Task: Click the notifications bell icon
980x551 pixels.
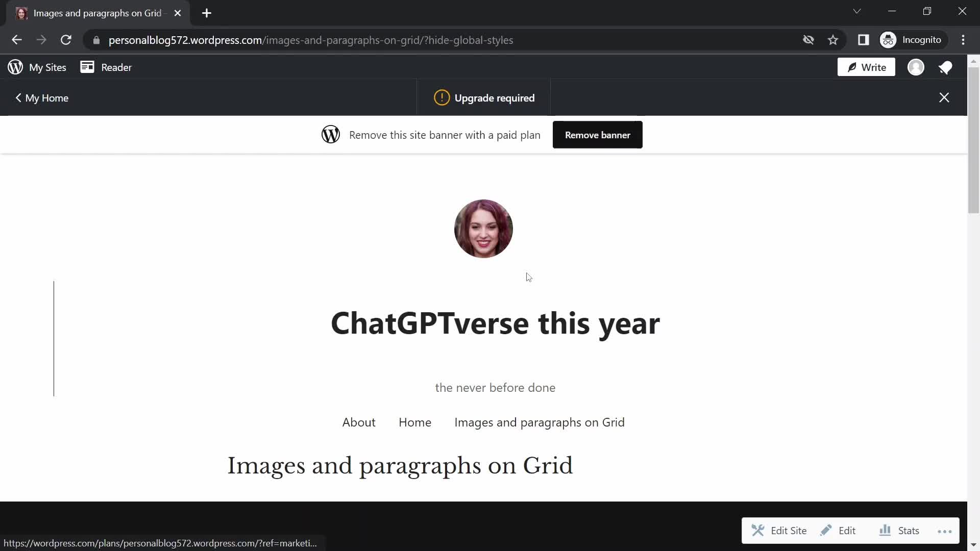Action: click(x=946, y=67)
